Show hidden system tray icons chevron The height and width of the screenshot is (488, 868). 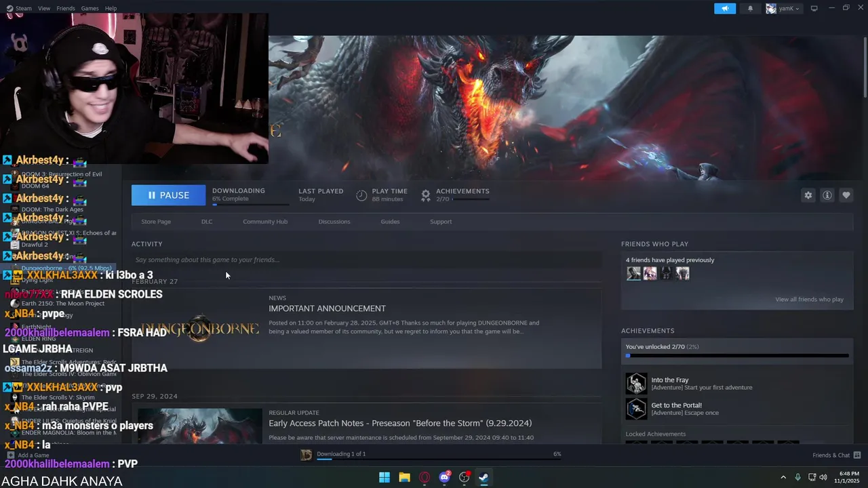783,477
